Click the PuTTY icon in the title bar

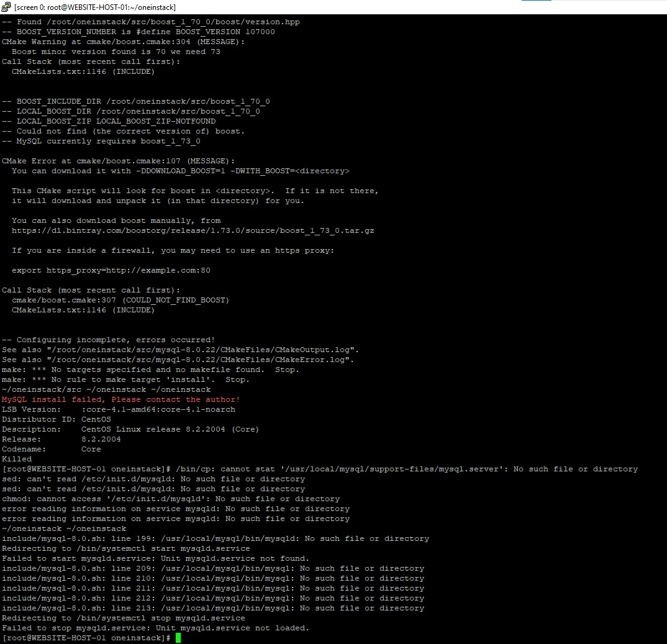click(x=5, y=7)
